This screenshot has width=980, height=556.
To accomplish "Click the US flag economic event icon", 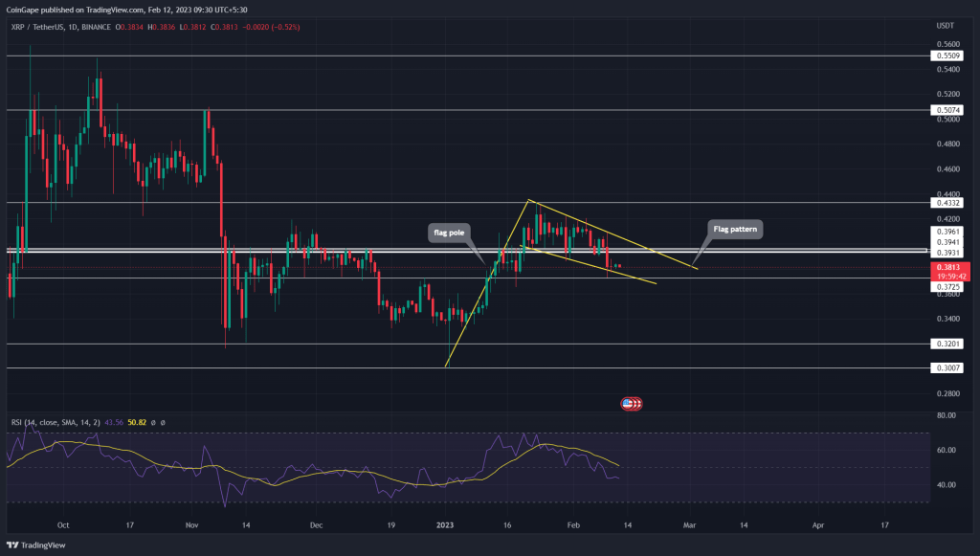I will [x=633, y=404].
